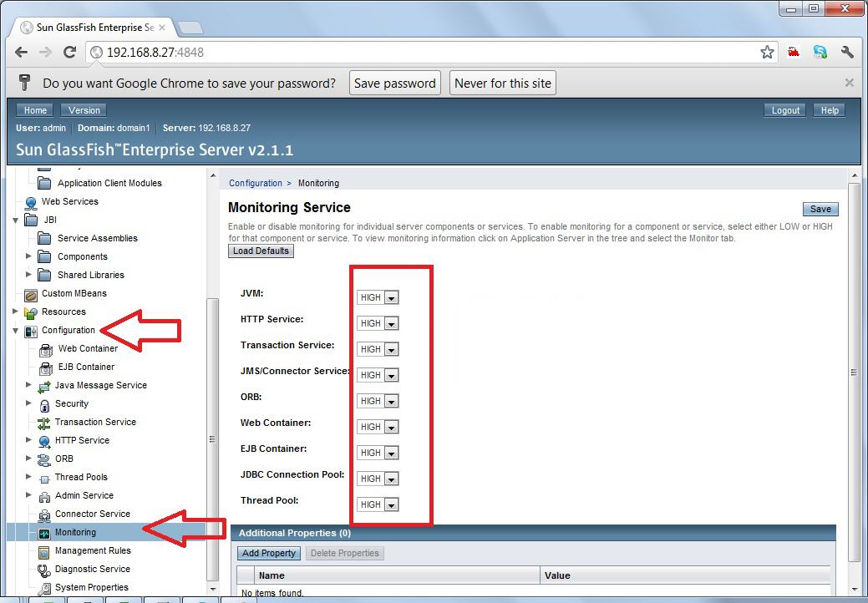Open the Help button in header
The image size is (868, 603).
830,110
